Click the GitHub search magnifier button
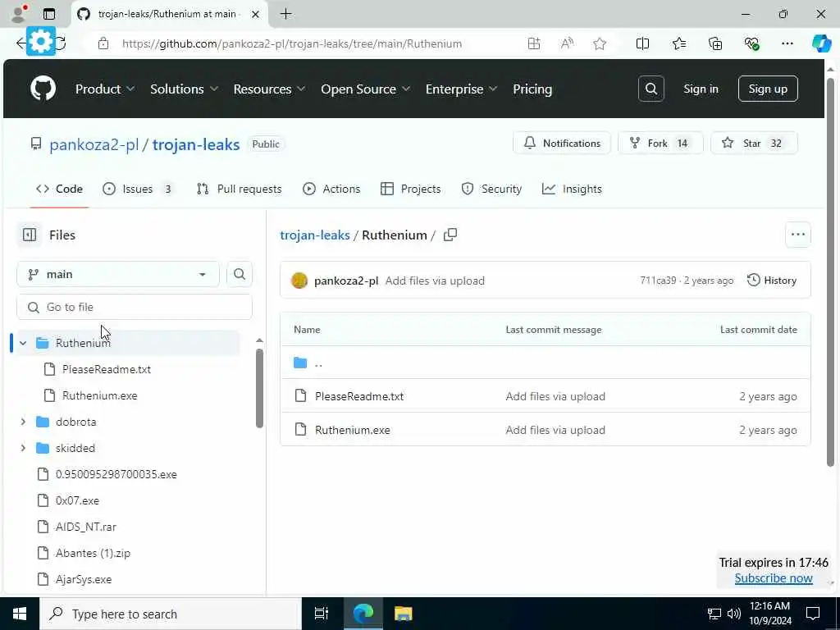This screenshot has height=630, width=840. [651, 89]
